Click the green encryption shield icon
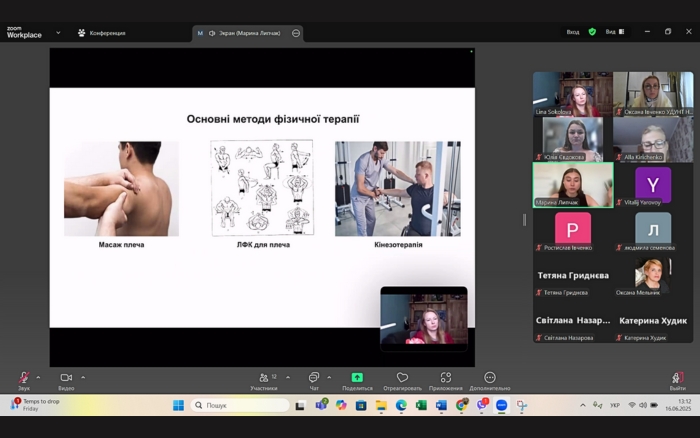 pyautogui.click(x=592, y=32)
